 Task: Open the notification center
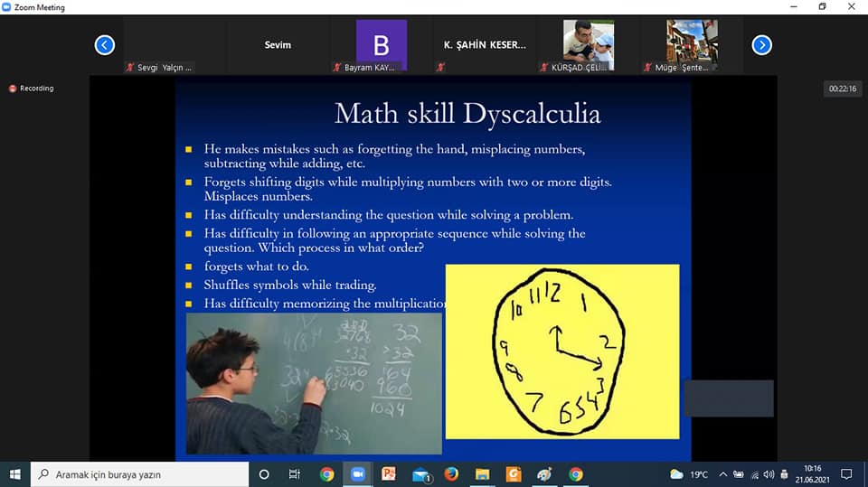pos(846,474)
